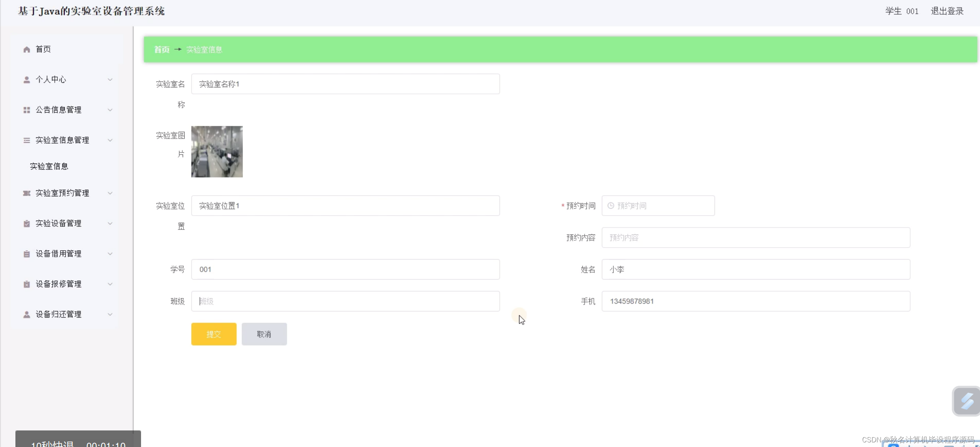Click the clipboard icon for 实验设备管理
Image resolution: width=980 pixels, height=447 pixels.
pyautogui.click(x=27, y=224)
